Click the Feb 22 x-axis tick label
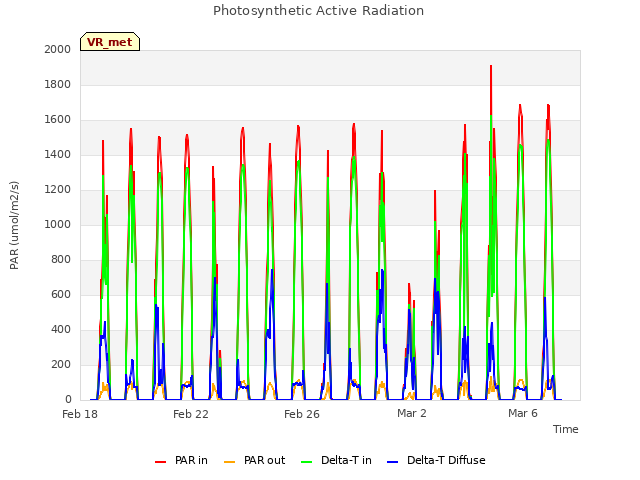Image resolution: width=640 pixels, height=480 pixels. click(191, 414)
